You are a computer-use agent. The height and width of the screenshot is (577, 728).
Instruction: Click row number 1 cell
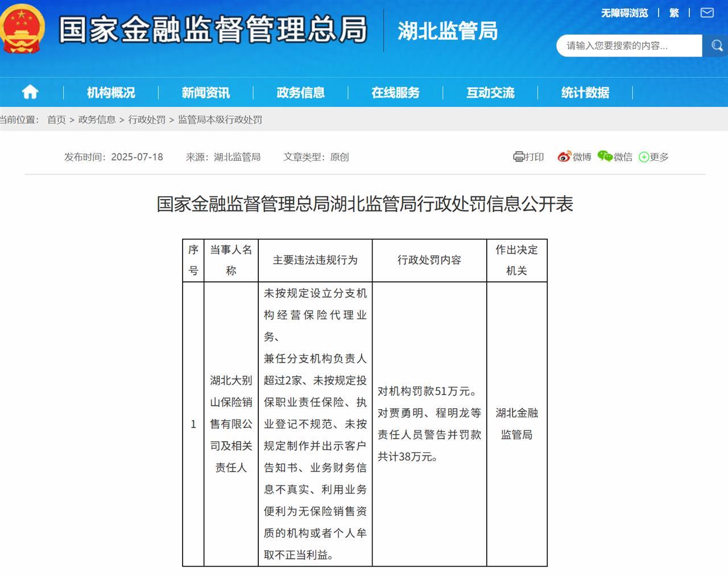pyautogui.click(x=193, y=424)
